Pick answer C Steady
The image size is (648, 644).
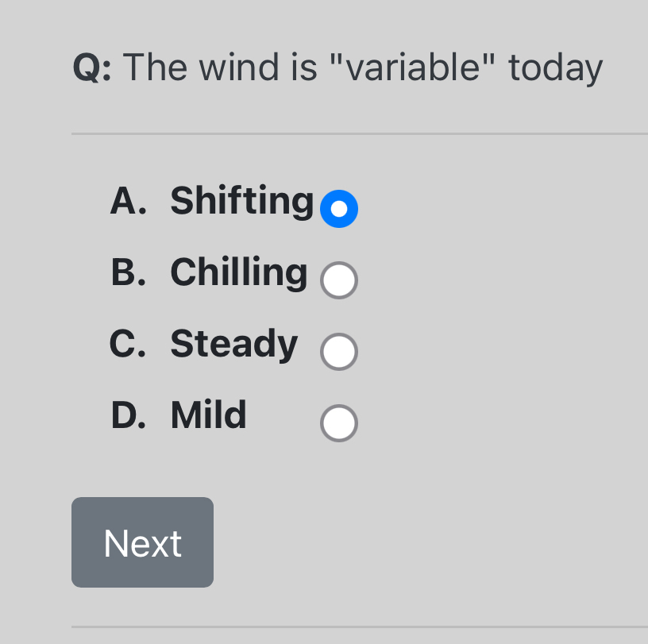(339, 351)
